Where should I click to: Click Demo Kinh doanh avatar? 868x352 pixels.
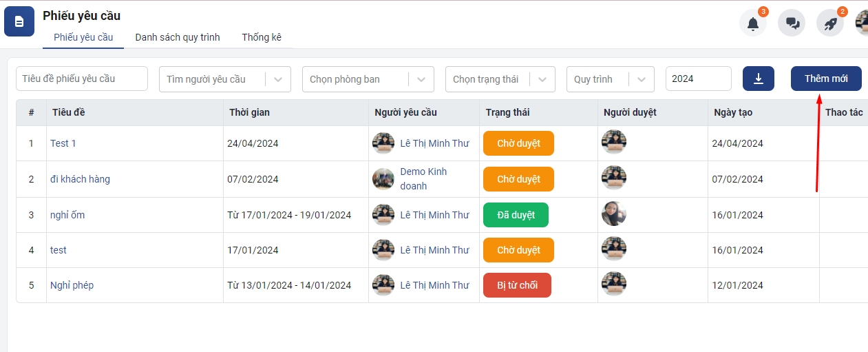[383, 179]
